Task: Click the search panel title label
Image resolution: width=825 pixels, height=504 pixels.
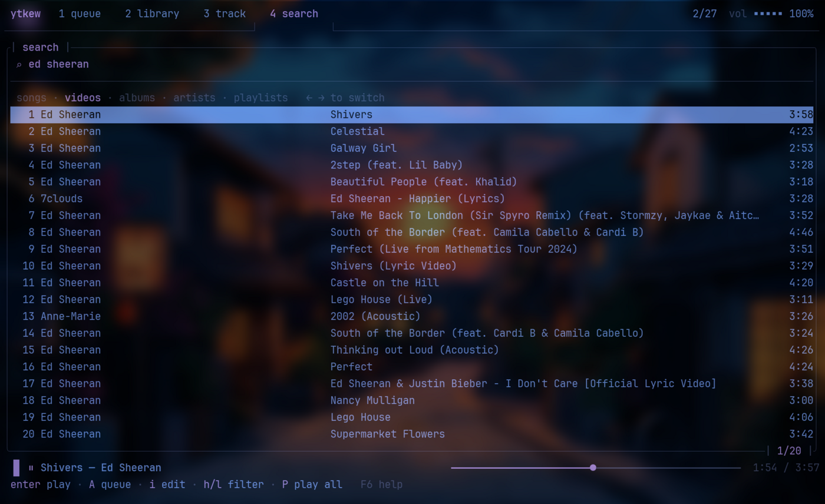Action: pyautogui.click(x=41, y=48)
